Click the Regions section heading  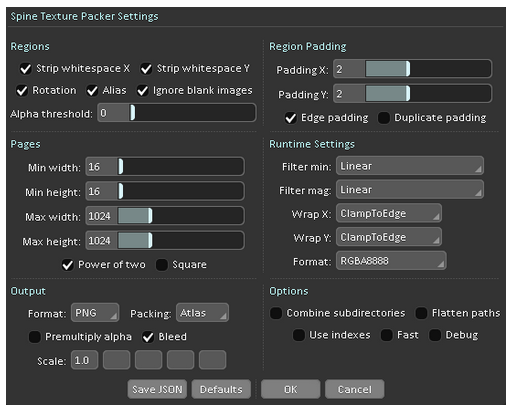30,46
